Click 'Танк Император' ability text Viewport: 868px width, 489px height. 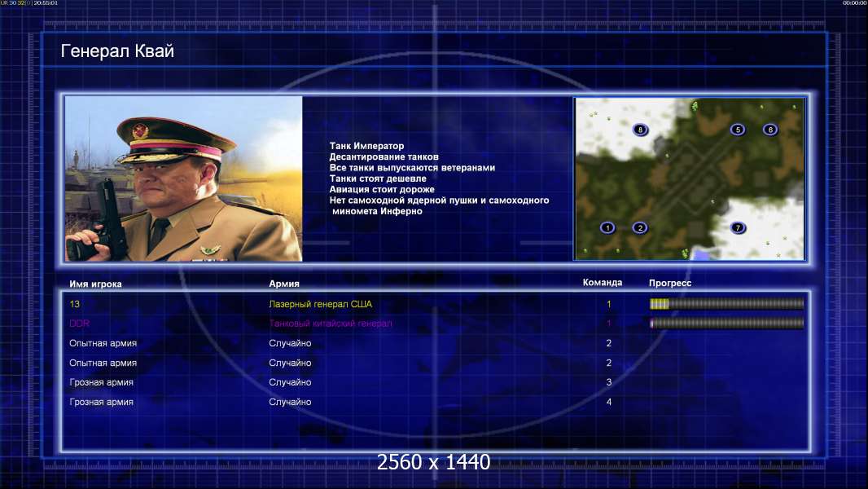[366, 146]
